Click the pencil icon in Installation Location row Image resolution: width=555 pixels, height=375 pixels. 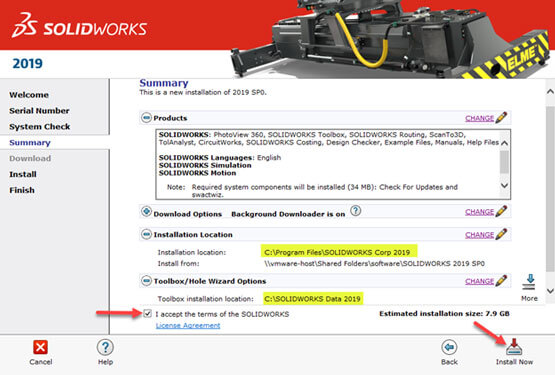[501, 234]
